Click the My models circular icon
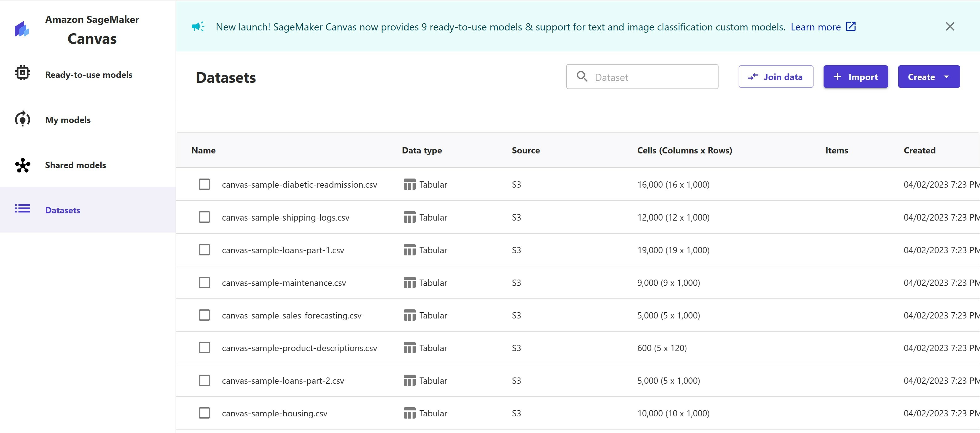Image resolution: width=980 pixels, height=433 pixels. pos(23,119)
